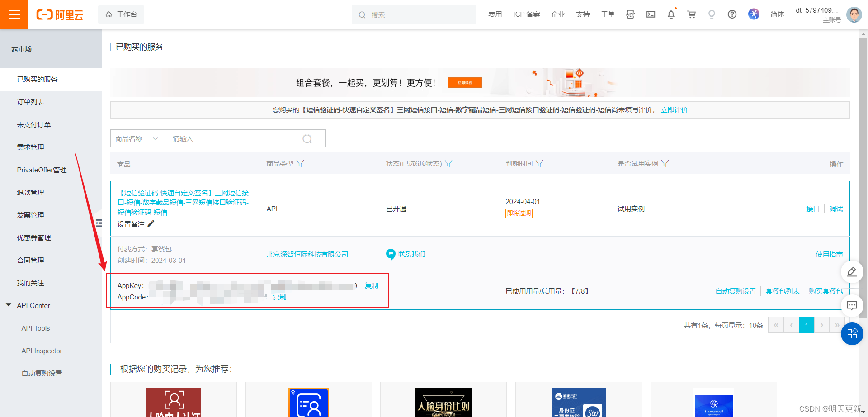Focus the top search box
The width and height of the screenshot is (868, 417).
(x=414, y=14)
